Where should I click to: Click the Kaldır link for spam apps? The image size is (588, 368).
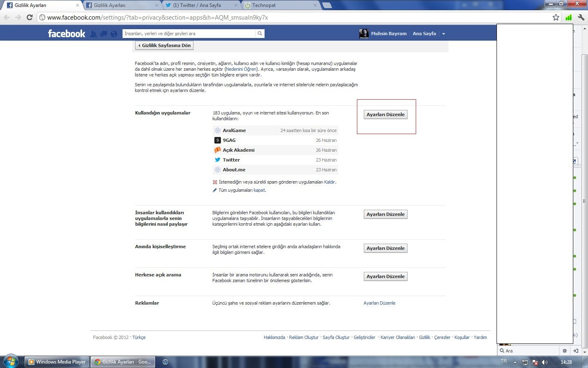click(330, 182)
